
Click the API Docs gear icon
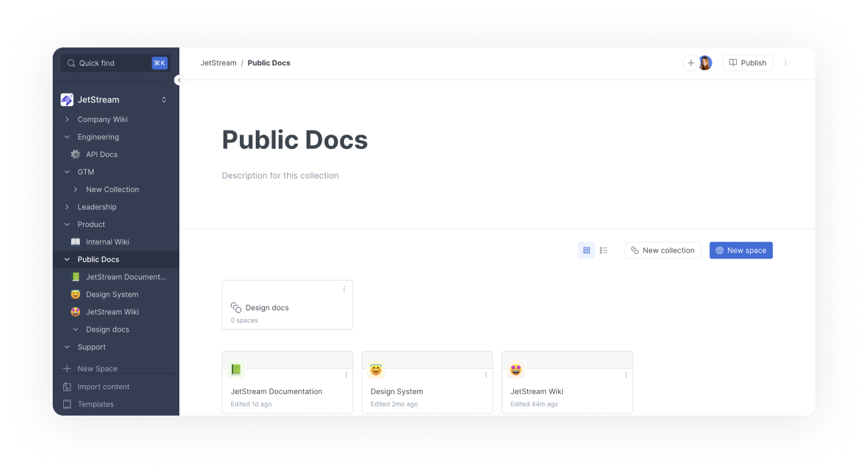click(x=75, y=154)
